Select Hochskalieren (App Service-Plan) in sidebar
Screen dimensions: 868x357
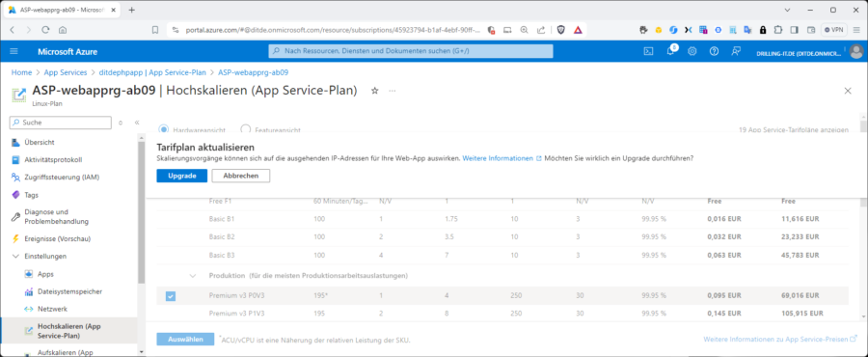click(68, 330)
